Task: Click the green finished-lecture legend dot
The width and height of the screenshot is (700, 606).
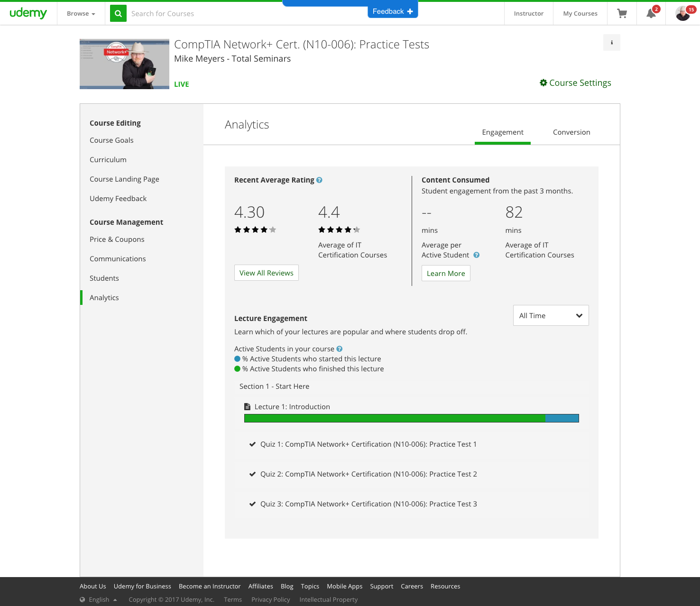Action: tap(238, 369)
